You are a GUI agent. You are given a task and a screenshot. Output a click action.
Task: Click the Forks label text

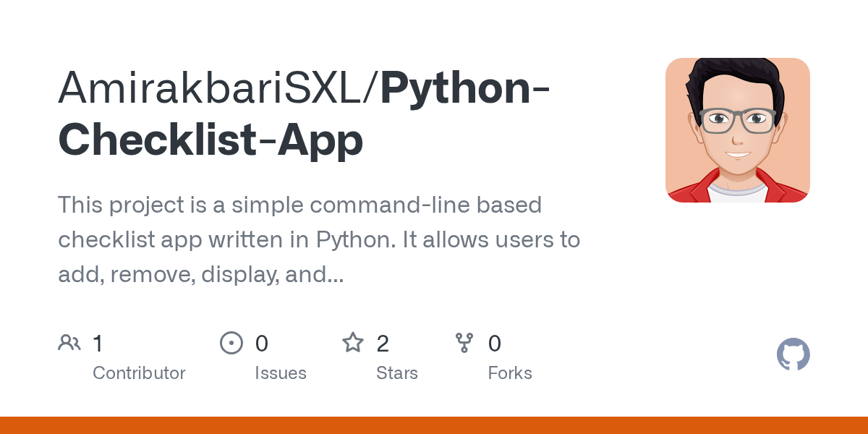pyautogui.click(x=509, y=373)
